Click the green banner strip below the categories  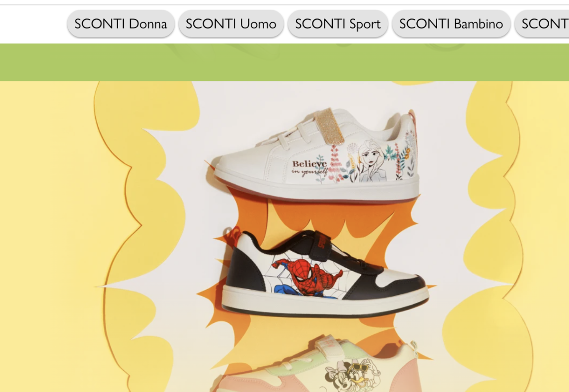coord(284,62)
